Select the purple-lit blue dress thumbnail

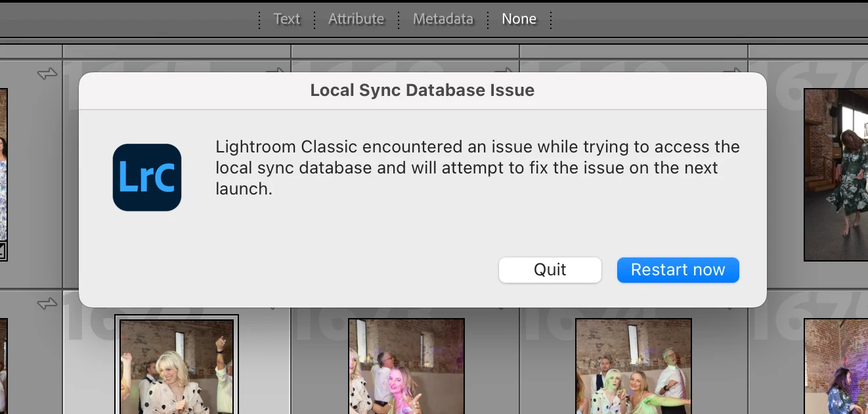coord(836,367)
